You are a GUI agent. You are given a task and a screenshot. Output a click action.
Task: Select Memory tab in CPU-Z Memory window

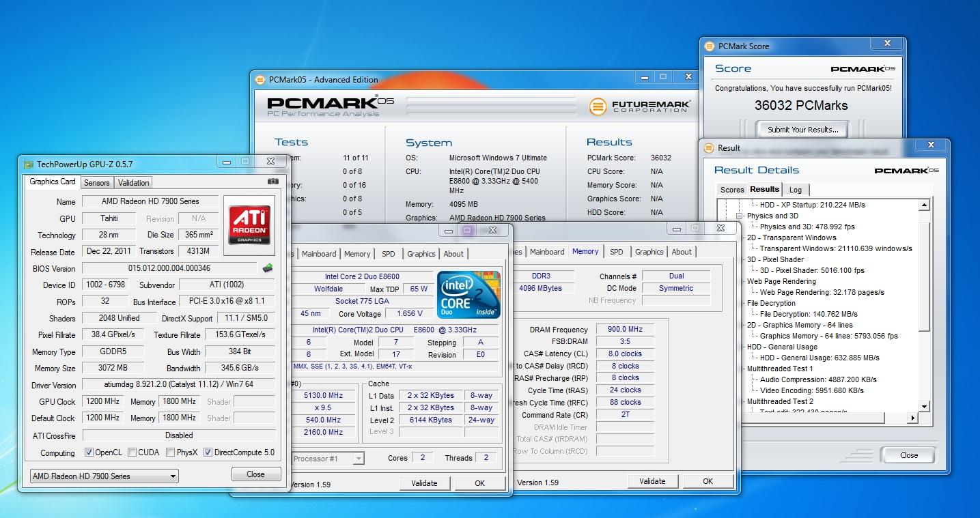tap(585, 251)
